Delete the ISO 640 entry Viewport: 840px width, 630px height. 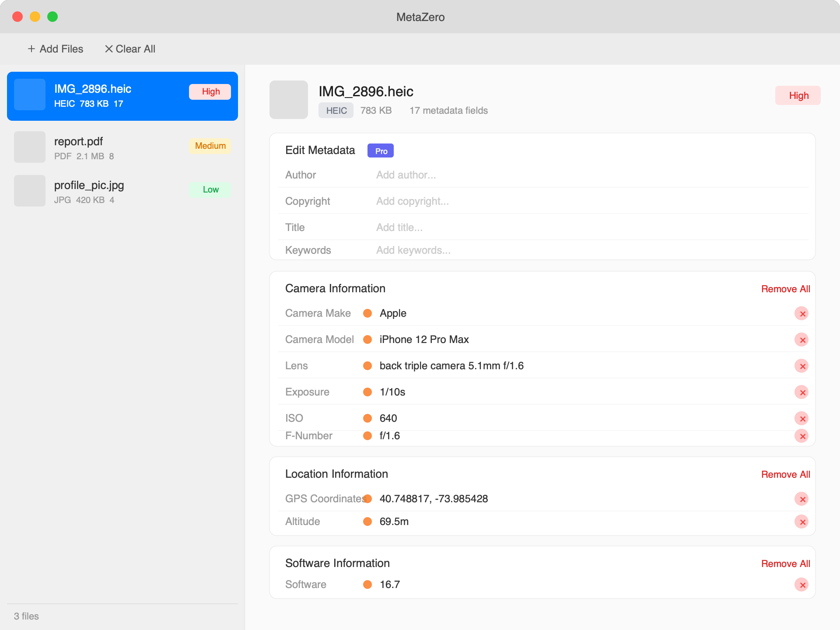[x=801, y=418]
